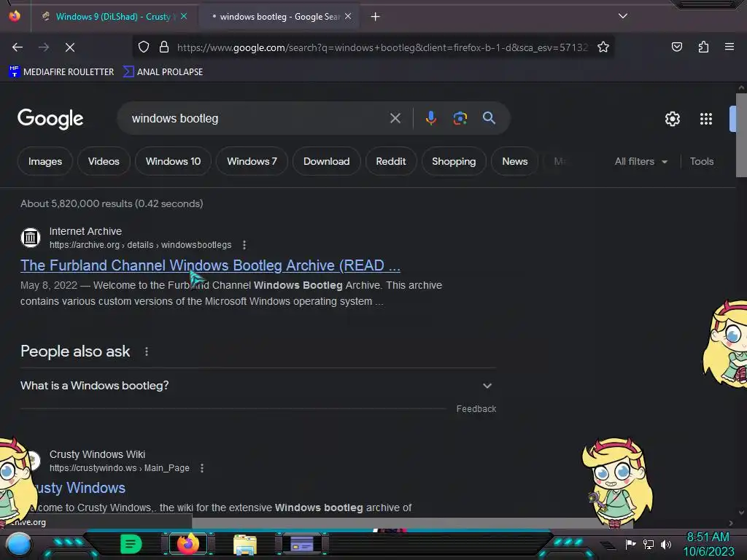This screenshot has width=747, height=560.
Task: Apply the Download filter chip
Action: click(x=326, y=161)
